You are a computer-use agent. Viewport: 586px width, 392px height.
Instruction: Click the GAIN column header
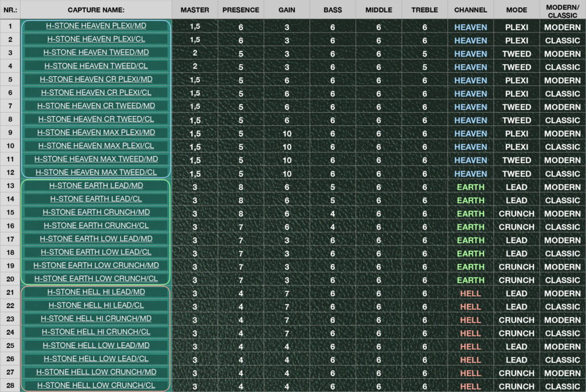tap(287, 10)
